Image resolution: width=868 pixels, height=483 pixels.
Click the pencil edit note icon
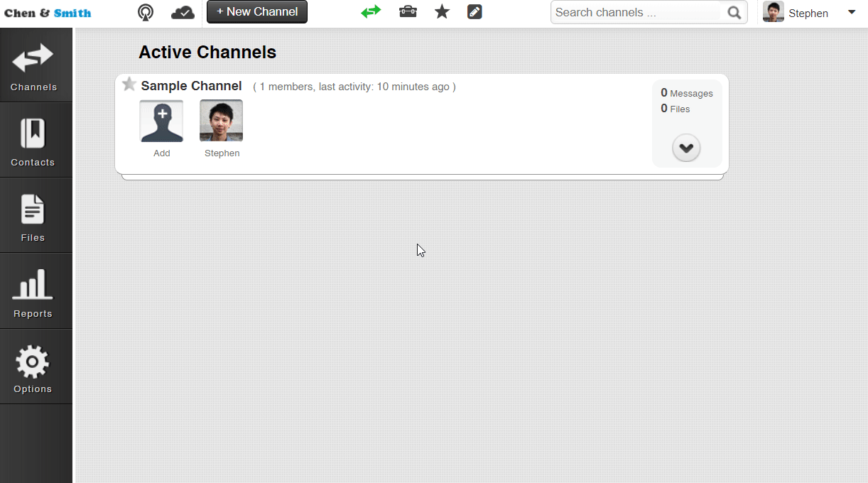pos(474,12)
